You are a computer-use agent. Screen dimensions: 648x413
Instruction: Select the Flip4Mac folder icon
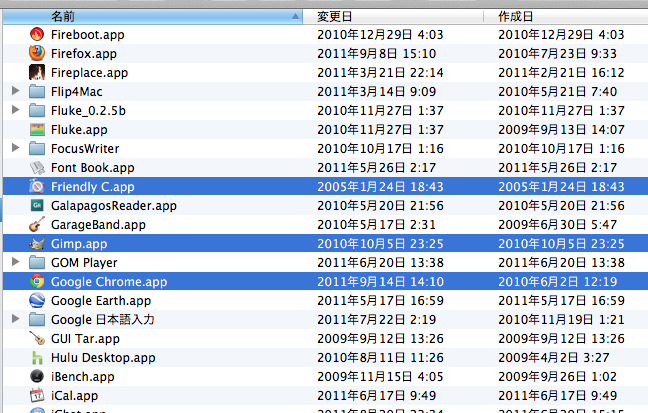[x=37, y=91]
